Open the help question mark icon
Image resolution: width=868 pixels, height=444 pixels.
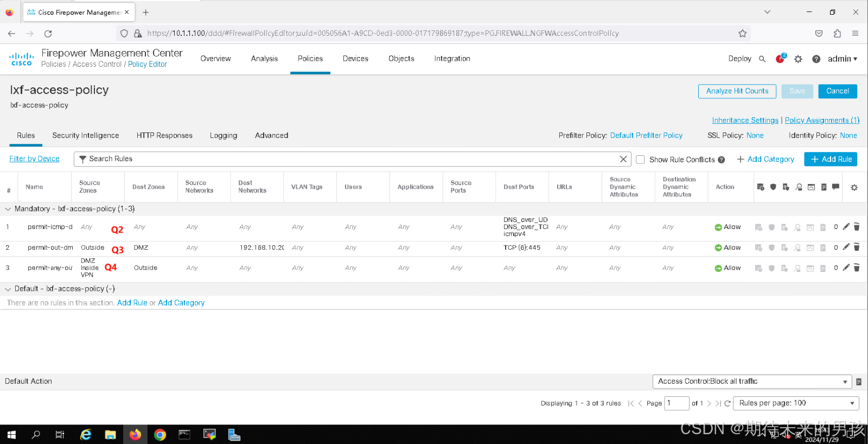pyautogui.click(x=816, y=59)
